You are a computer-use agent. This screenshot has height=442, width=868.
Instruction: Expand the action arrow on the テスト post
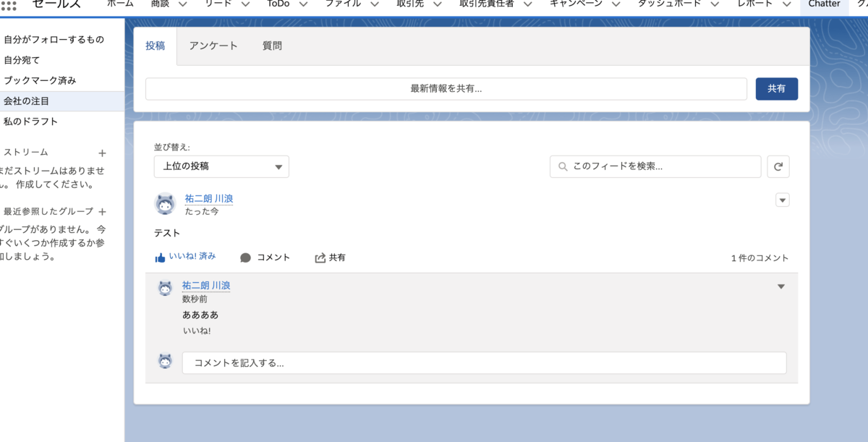[782, 200]
